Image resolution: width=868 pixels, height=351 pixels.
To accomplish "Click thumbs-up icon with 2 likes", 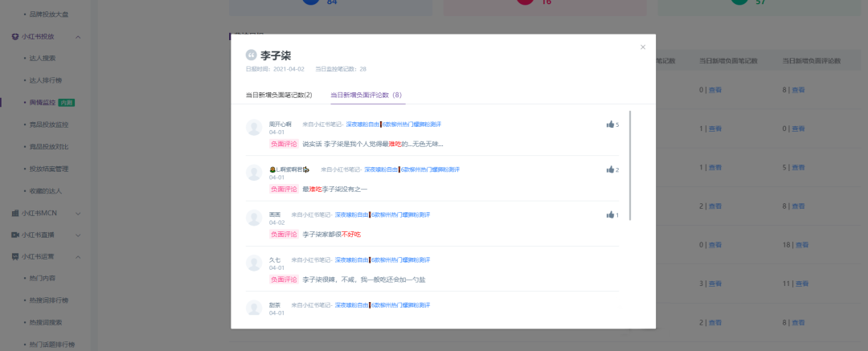I will coord(610,169).
